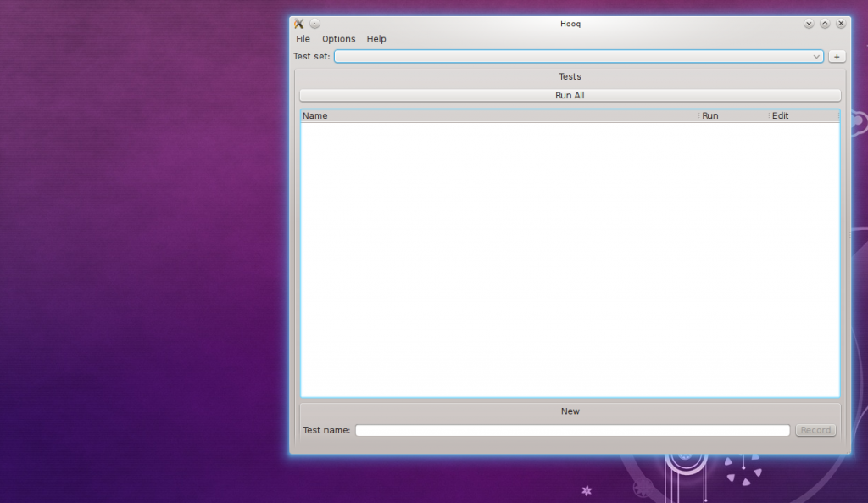The image size is (868, 503).
Task: Click inside the Test set combo box field
Action: point(568,57)
